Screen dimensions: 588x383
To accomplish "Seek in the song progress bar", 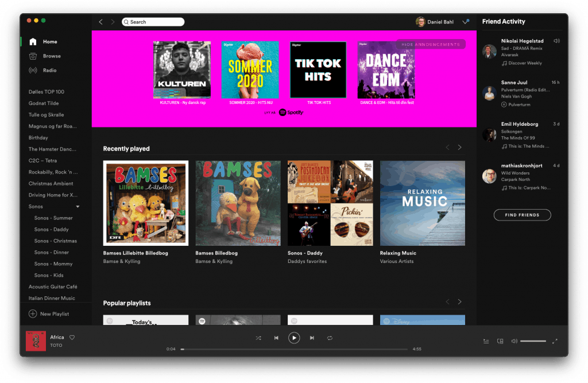I will pyautogui.click(x=294, y=349).
